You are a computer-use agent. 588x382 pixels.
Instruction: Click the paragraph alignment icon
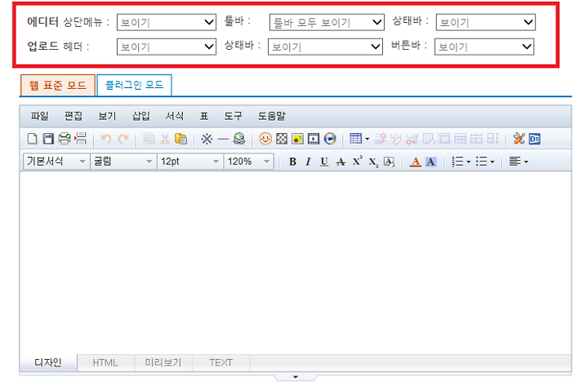coord(514,162)
